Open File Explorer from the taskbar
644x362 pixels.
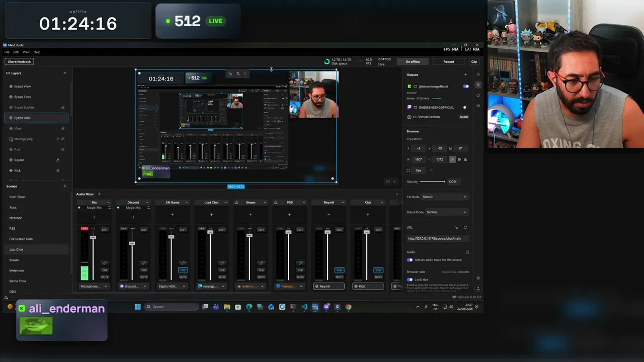pos(227,307)
